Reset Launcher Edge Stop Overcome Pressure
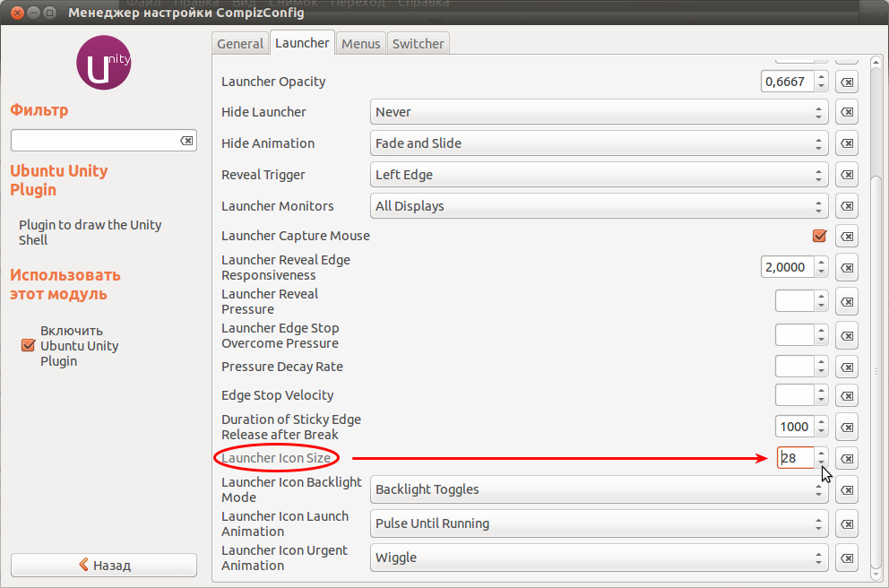 (x=847, y=335)
